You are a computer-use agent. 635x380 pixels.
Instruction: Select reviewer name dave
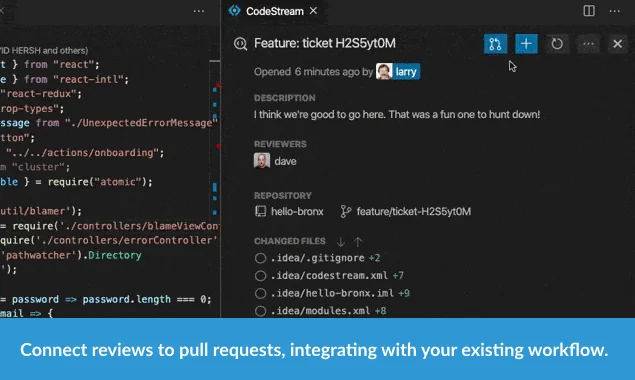(286, 161)
